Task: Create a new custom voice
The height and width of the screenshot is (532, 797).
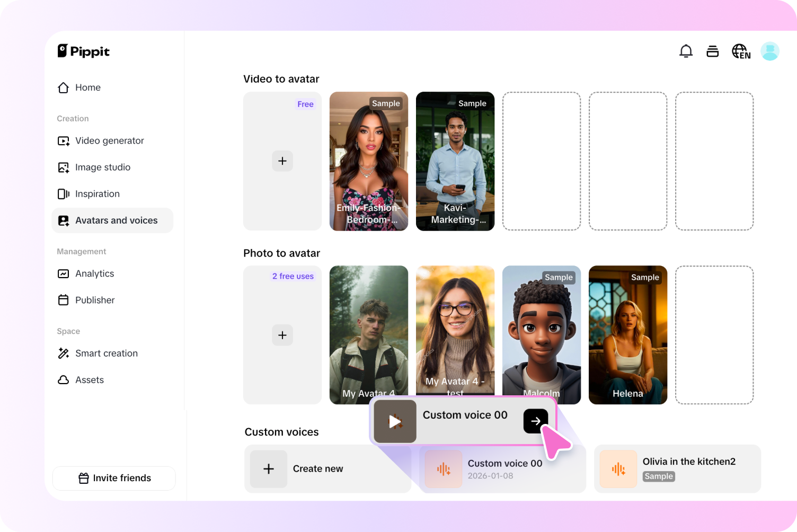Action: [x=317, y=468]
